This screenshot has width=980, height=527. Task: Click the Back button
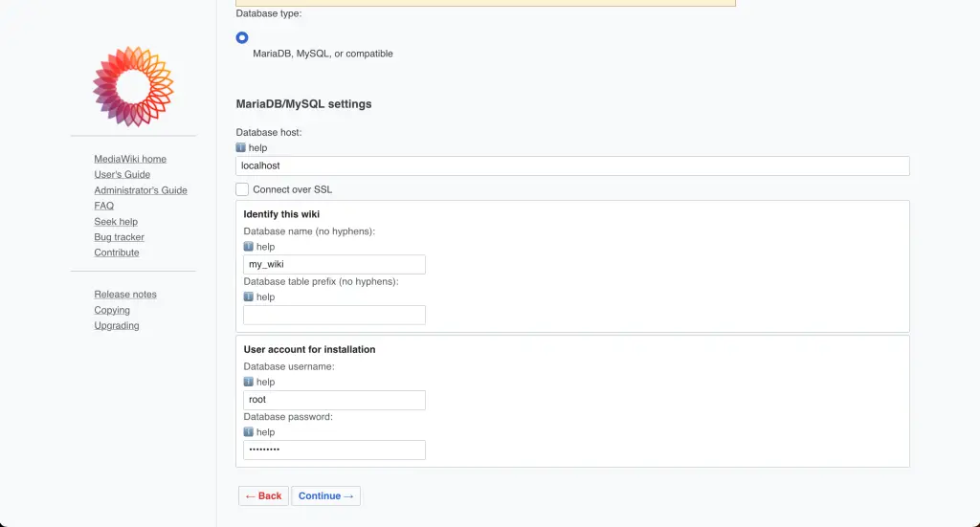pos(263,495)
